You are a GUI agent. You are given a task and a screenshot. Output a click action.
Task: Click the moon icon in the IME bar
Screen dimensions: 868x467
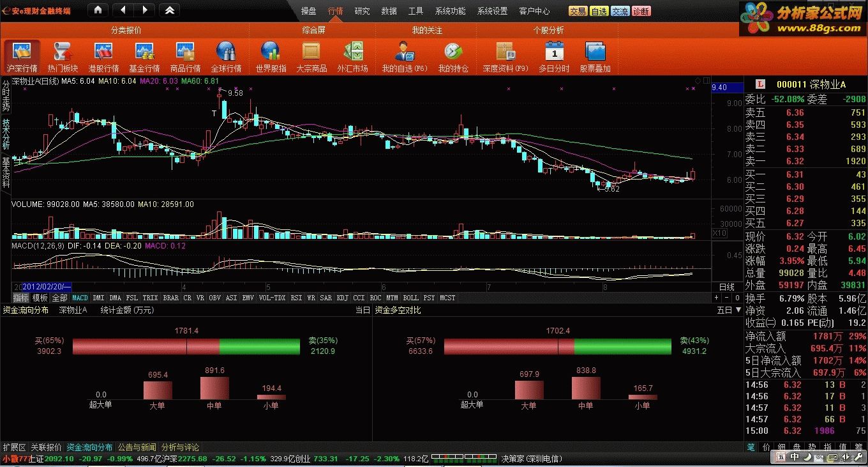pyautogui.click(x=807, y=457)
